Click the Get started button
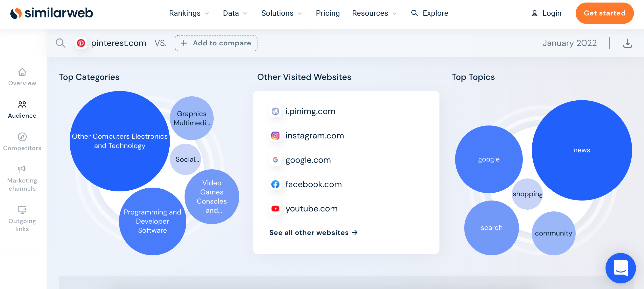Image resolution: width=644 pixels, height=289 pixels. pyautogui.click(x=605, y=13)
